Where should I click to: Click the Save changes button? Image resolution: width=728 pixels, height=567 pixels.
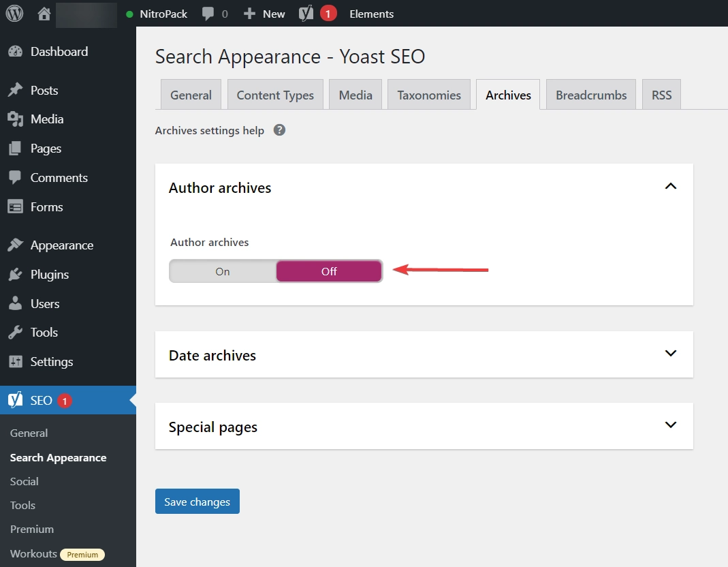click(x=197, y=502)
